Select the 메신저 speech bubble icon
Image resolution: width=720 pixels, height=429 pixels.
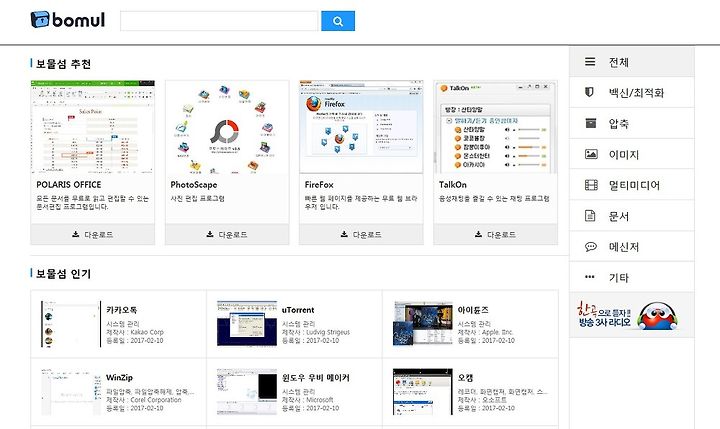[x=591, y=247]
